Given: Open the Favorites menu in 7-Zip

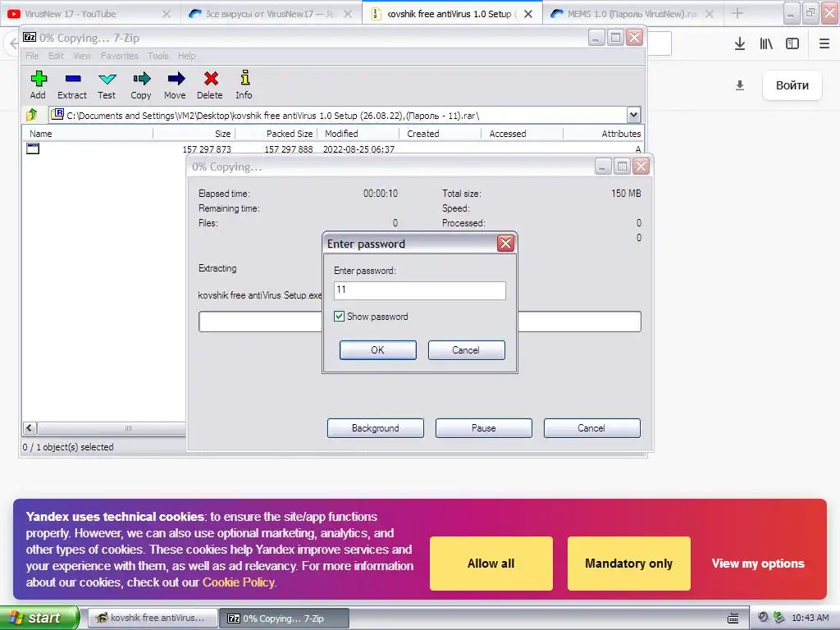Looking at the screenshot, I should tap(120, 56).
